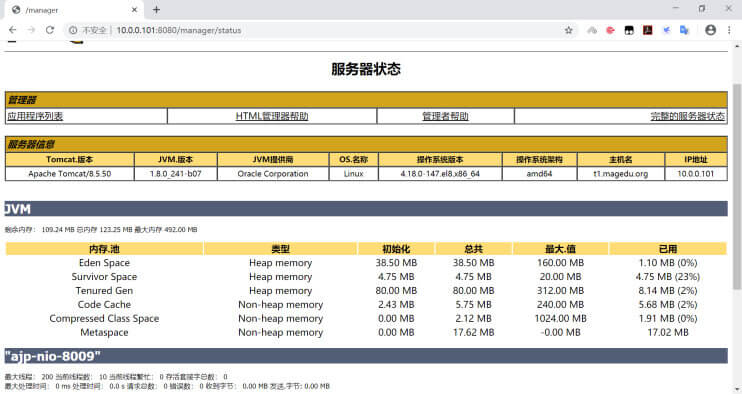Bookmark this page with the star icon

[x=568, y=30]
